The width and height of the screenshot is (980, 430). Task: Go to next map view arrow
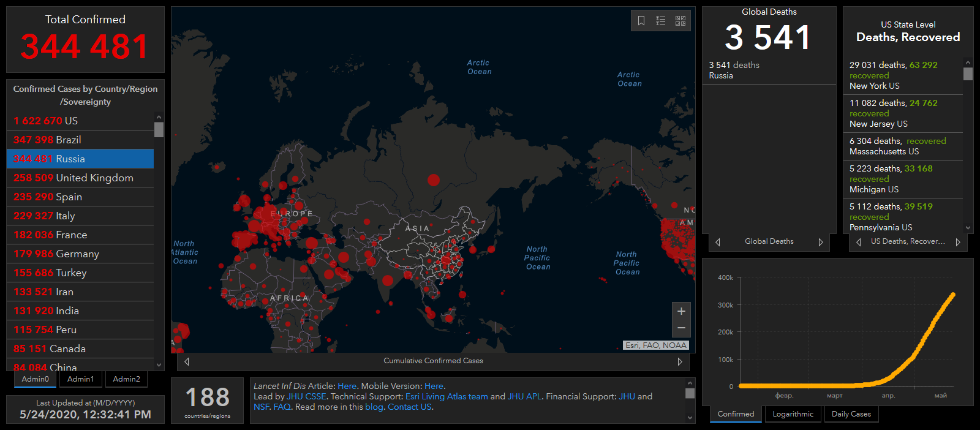coord(680,361)
